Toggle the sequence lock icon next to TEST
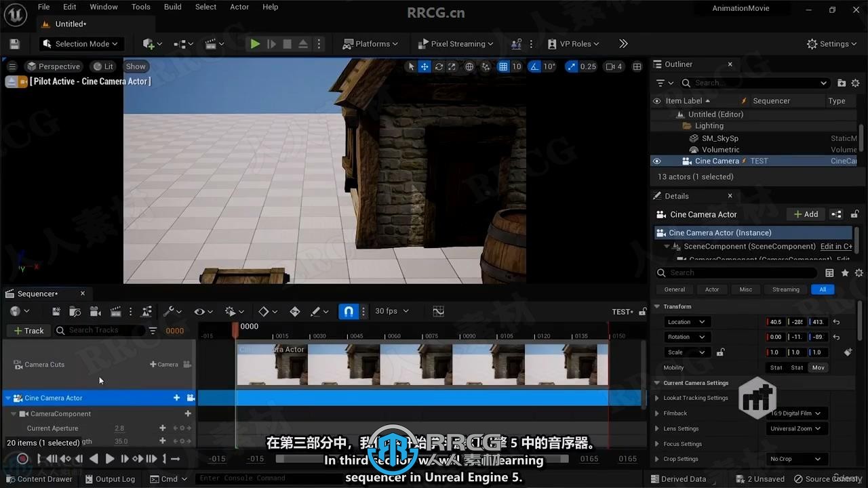868x488 pixels. [x=642, y=312]
